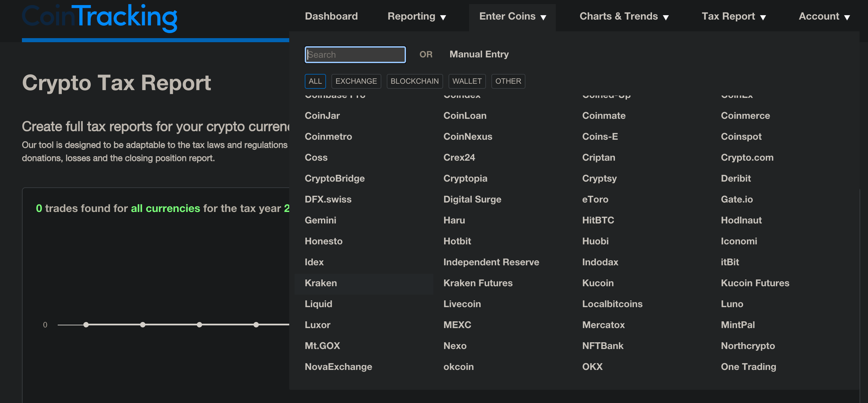Select the ALL filter toggle
The width and height of the screenshot is (868, 403).
click(315, 81)
